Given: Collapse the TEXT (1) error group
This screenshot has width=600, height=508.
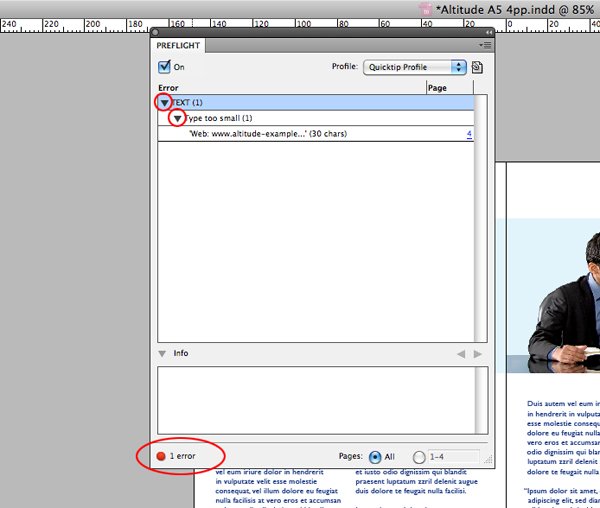Looking at the screenshot, I should point(165,103).
